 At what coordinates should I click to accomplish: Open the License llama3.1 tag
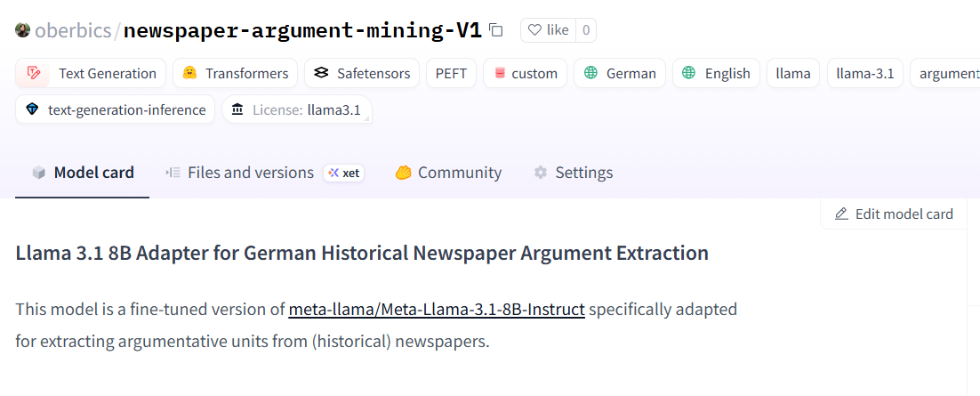tap(297, 109)
